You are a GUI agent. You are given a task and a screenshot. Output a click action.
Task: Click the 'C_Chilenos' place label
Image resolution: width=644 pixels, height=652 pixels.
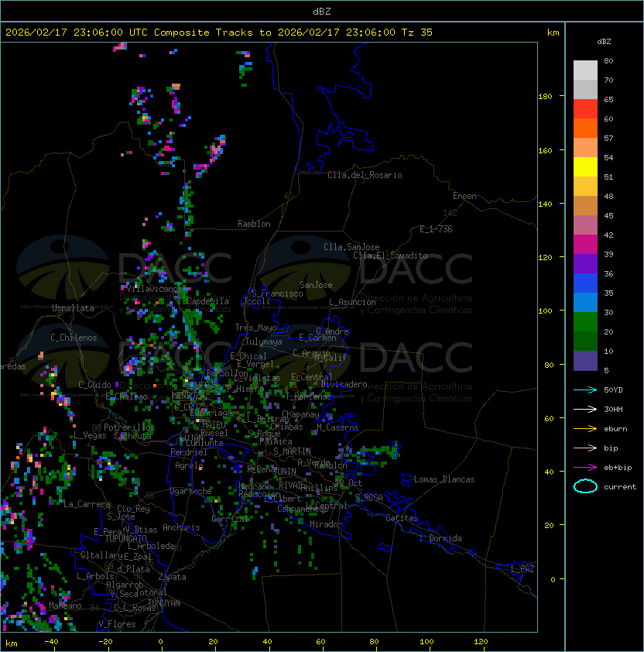point(74,338)
